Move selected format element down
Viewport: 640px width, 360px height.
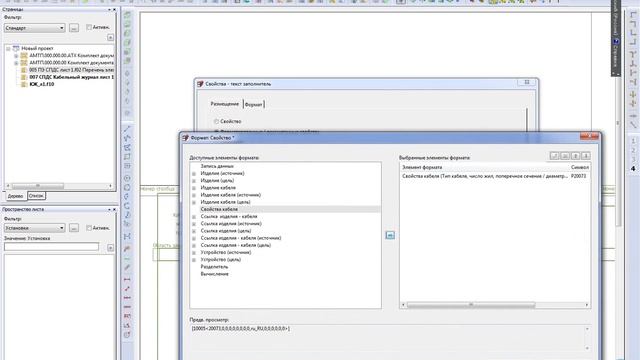586,156
